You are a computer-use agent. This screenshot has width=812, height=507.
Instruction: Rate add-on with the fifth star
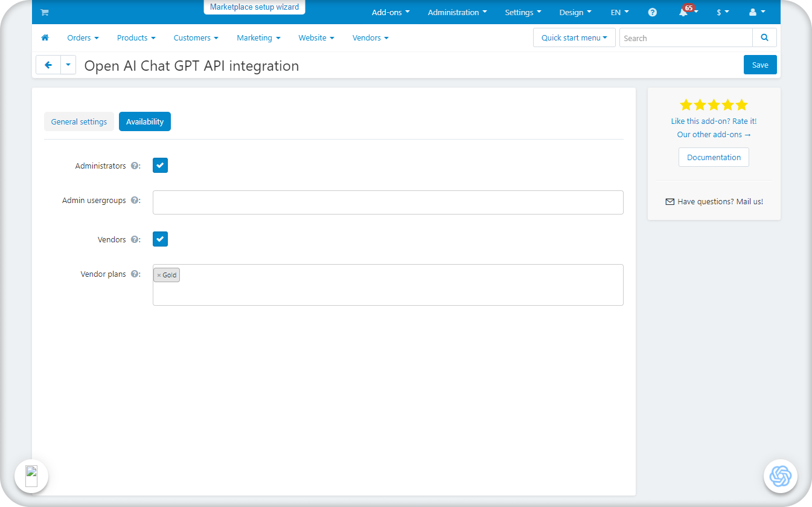click(741, 105)
